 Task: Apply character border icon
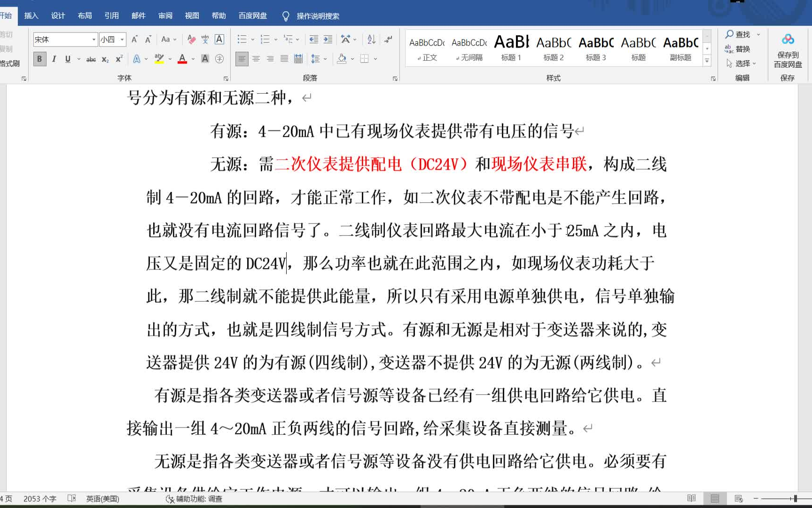coord(219,40)
